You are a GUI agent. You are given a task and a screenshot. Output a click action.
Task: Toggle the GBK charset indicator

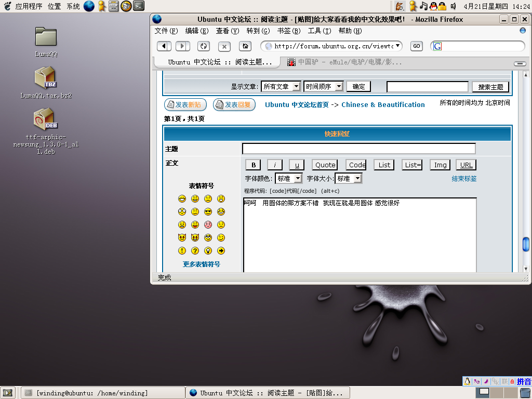[x=496, y=382]
